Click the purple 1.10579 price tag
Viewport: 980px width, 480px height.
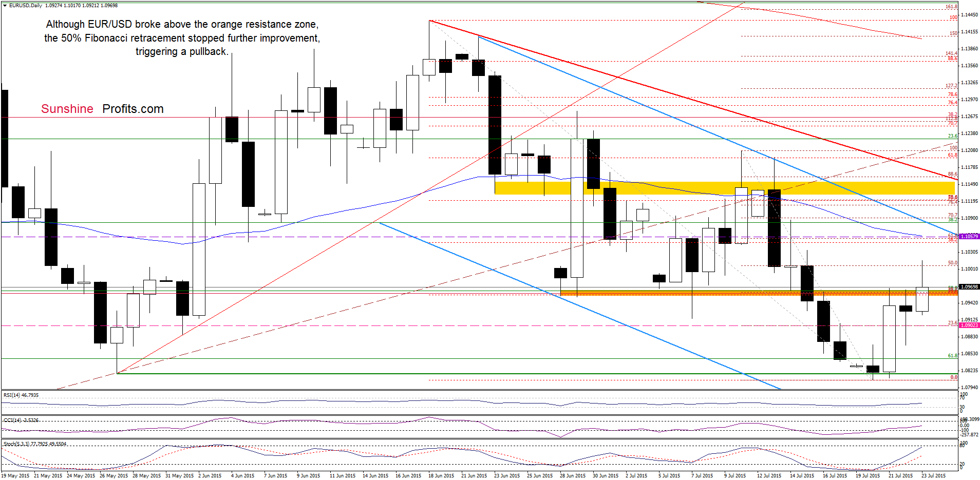[x=969, y=237]
